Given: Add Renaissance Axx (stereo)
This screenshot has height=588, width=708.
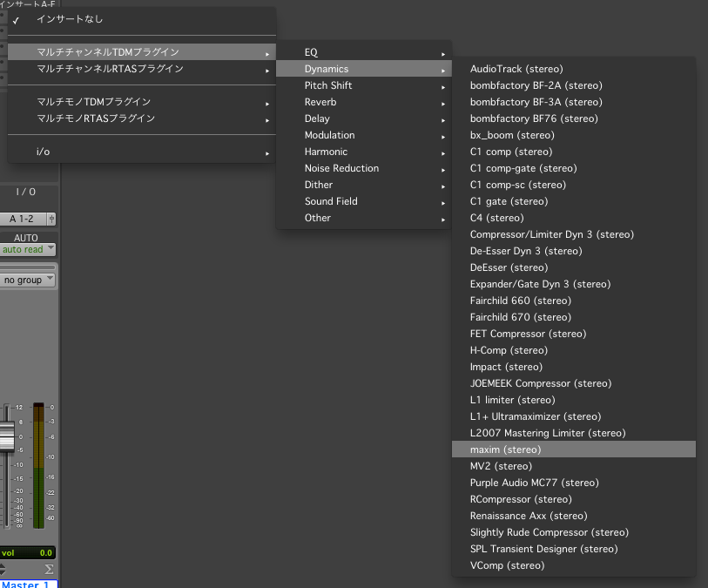Looking at the screenshot, I should pos(574,516).
